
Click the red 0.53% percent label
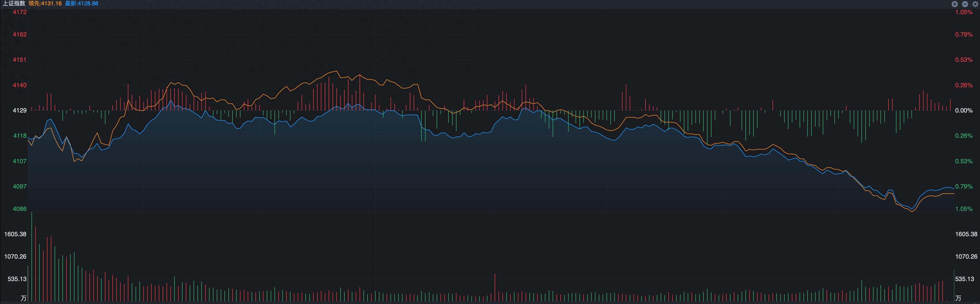pyautogui.click(x=963, y=60)
